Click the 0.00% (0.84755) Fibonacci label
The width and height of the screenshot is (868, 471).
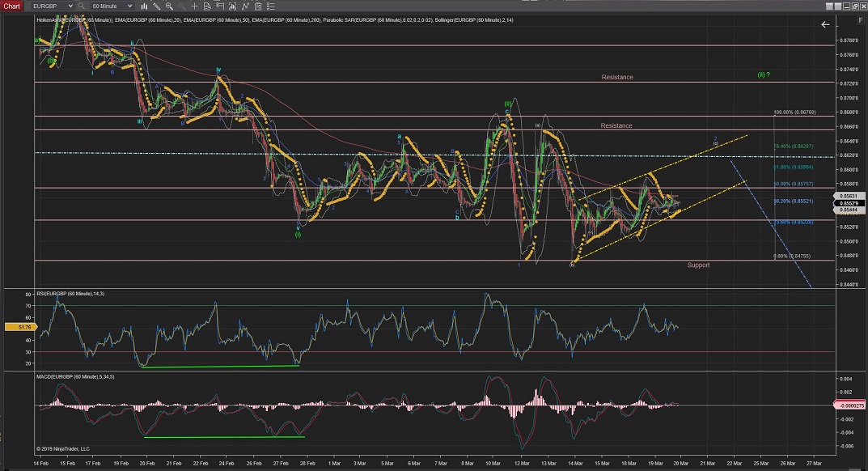[792, 256]
